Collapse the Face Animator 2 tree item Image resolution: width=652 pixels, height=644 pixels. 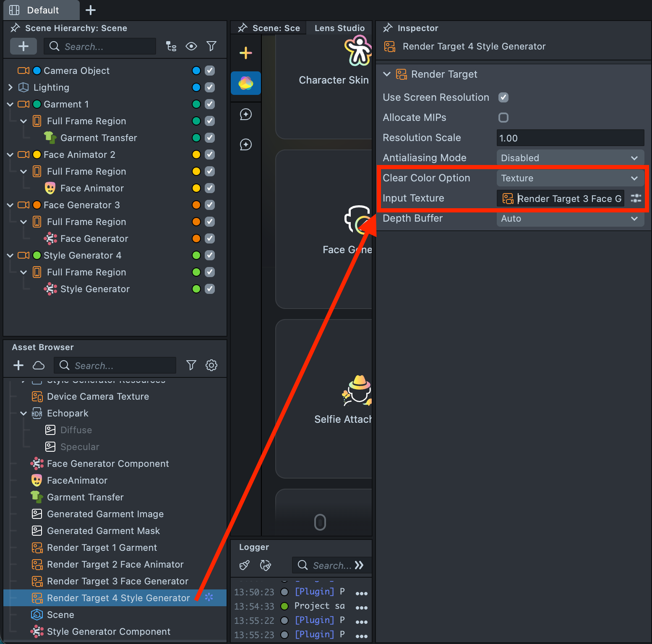click(10, 154)
